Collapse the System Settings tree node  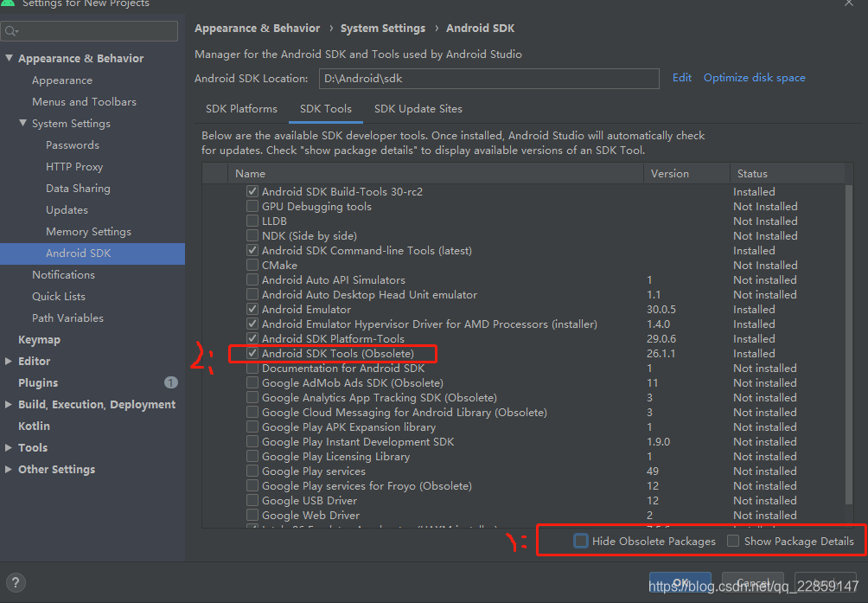[x=22, y=123]
